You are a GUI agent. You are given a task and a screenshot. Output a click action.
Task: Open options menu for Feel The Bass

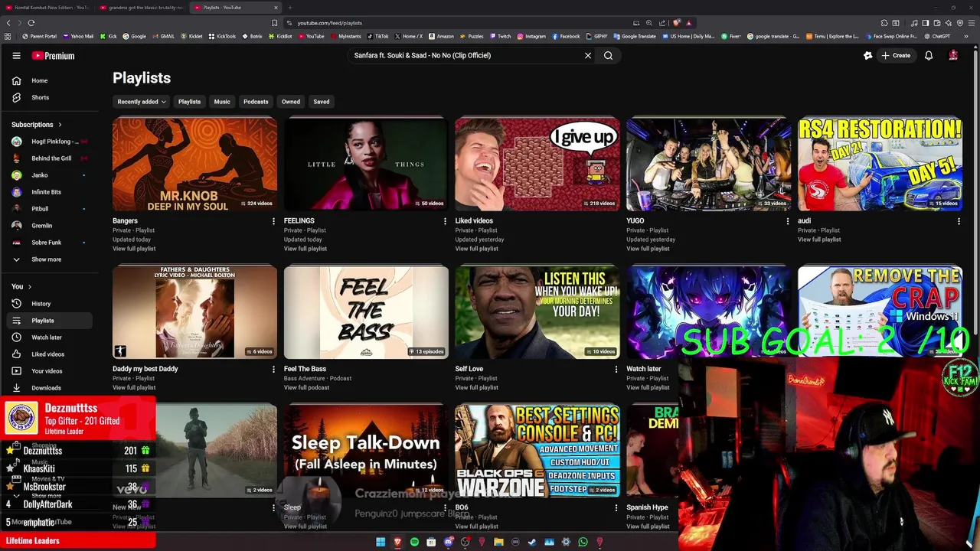[x=445, y=369]
